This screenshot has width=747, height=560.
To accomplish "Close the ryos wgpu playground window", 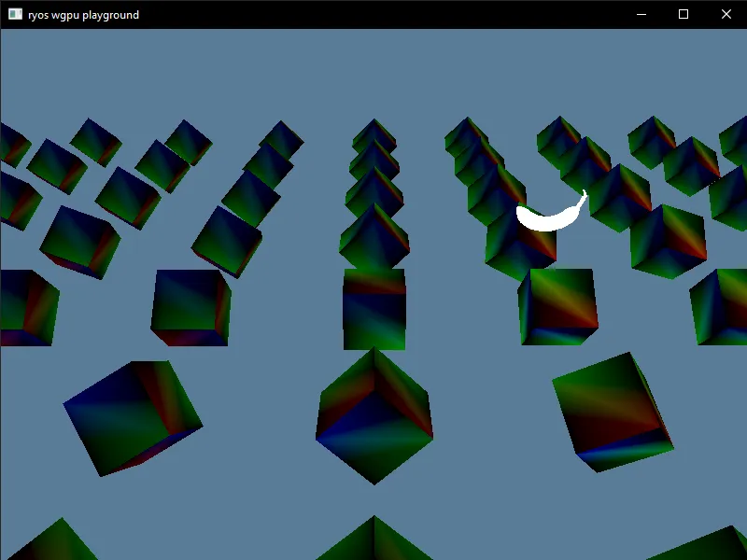I will coord(726,14).
